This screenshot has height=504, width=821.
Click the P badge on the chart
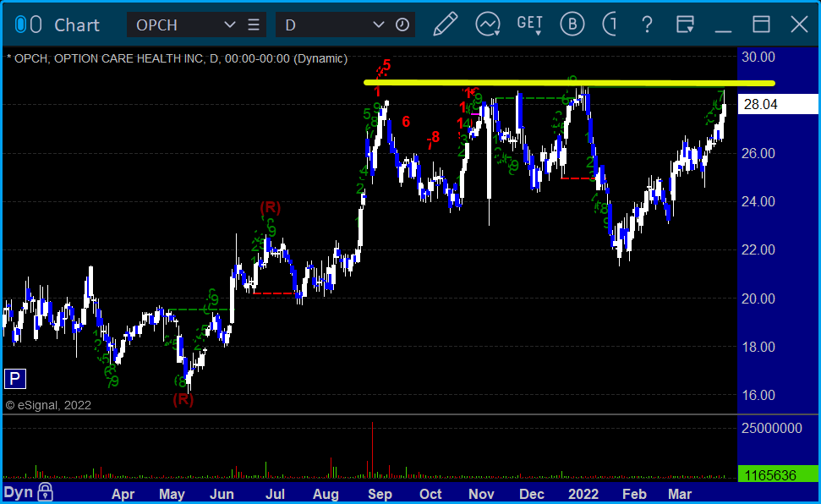[15, 379]
